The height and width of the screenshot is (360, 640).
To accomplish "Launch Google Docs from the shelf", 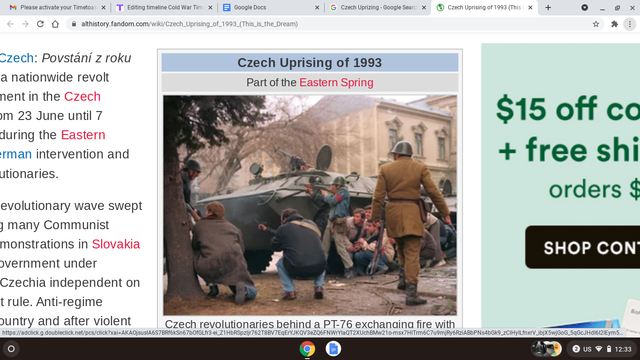I will 333,349.
